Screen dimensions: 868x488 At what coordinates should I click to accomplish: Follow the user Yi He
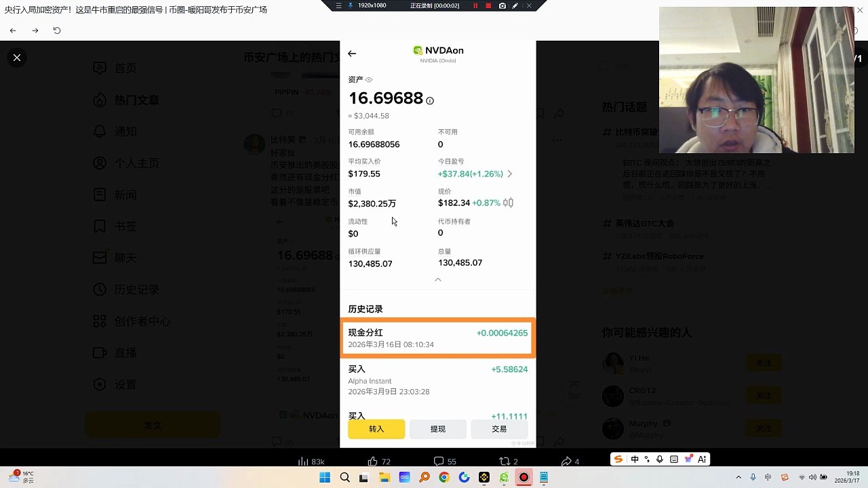point(764,363)
